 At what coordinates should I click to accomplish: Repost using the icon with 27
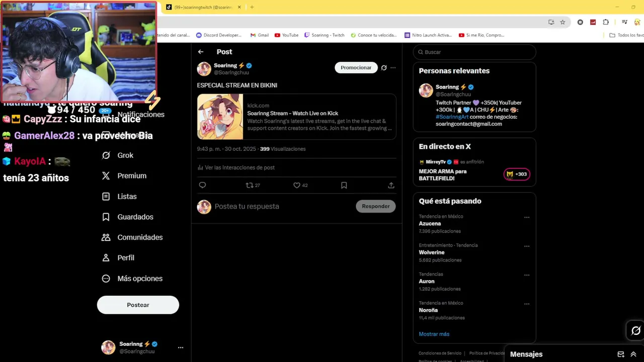coord(253,185)
